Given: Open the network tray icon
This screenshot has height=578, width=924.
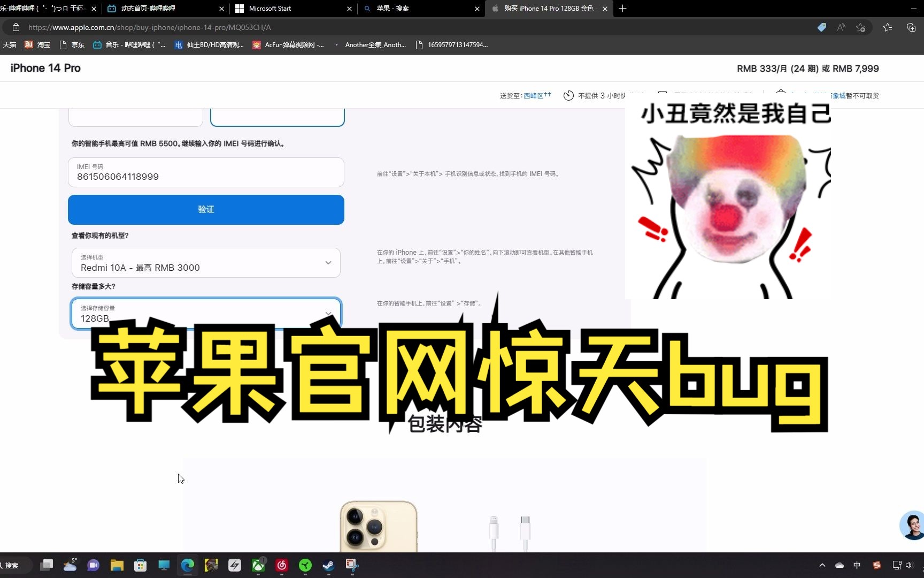Looking at the screenshot, I should [897, 565].
